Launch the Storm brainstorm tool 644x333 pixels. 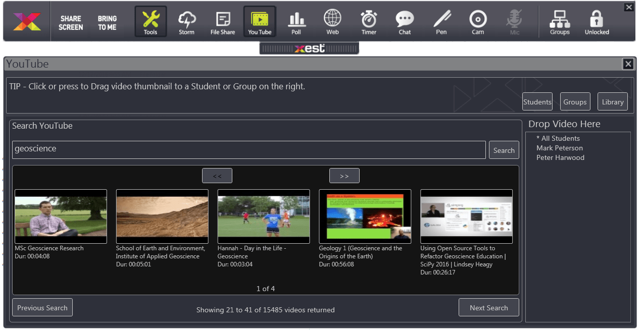pyautogui.click(x=186, y=23)
